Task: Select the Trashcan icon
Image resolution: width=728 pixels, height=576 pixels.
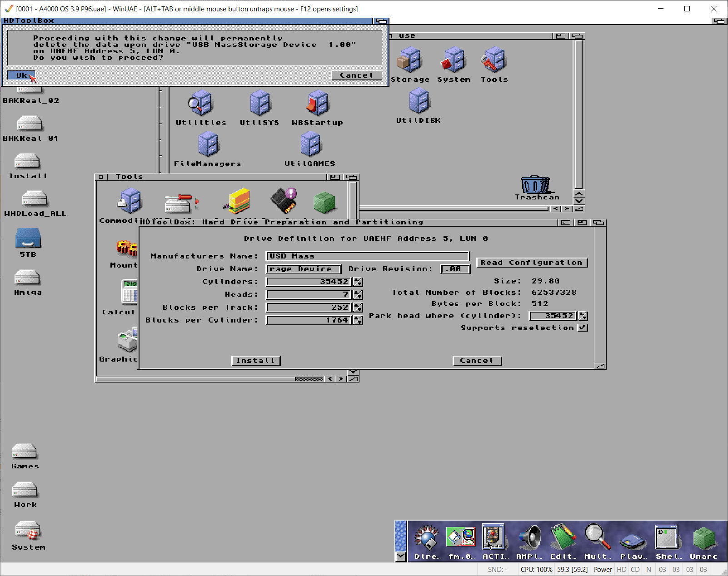Action: 535,185
